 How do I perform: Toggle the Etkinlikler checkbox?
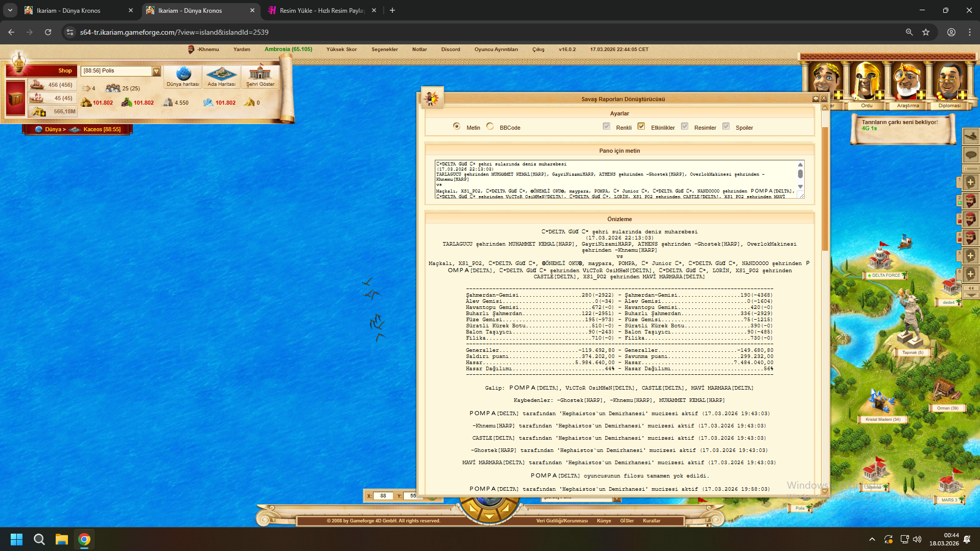[x=641, y=126]
